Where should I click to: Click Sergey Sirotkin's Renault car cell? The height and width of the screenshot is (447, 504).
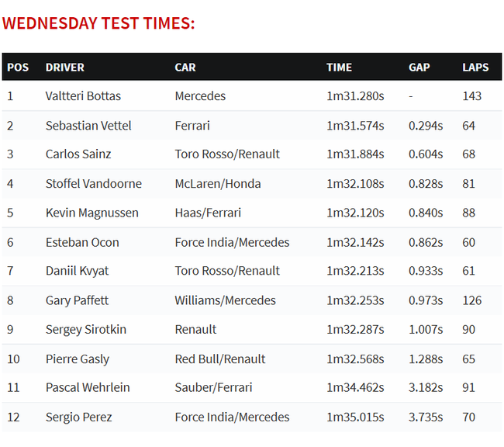pyautogui.click(x=195, y=329)
